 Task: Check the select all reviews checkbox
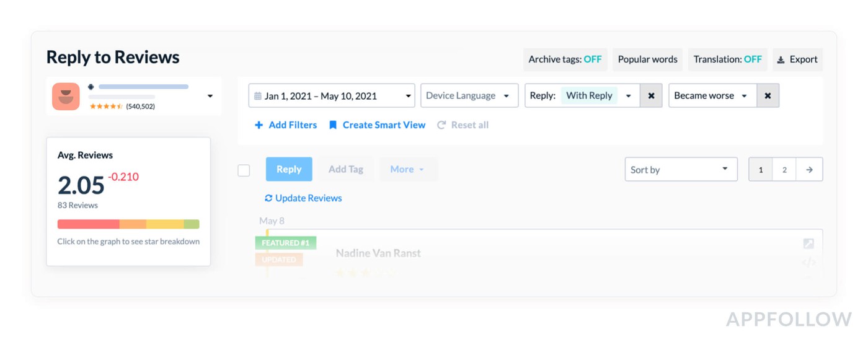click(244, 170)
